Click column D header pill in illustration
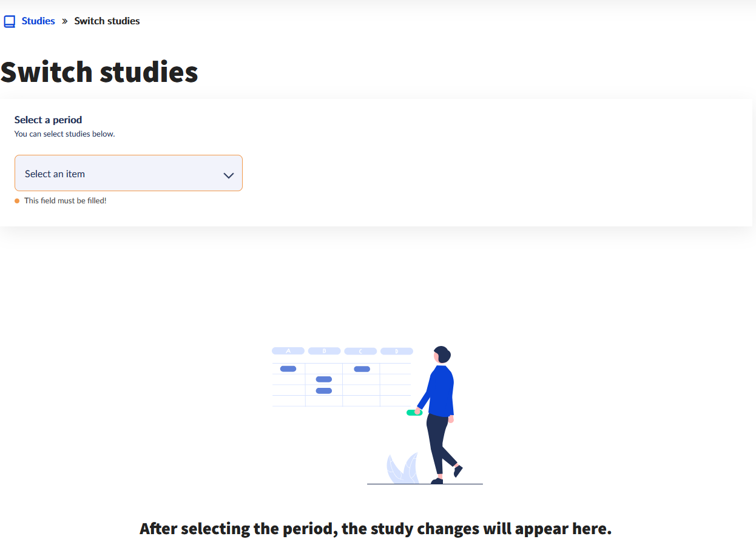 click(x=397, y=351)
